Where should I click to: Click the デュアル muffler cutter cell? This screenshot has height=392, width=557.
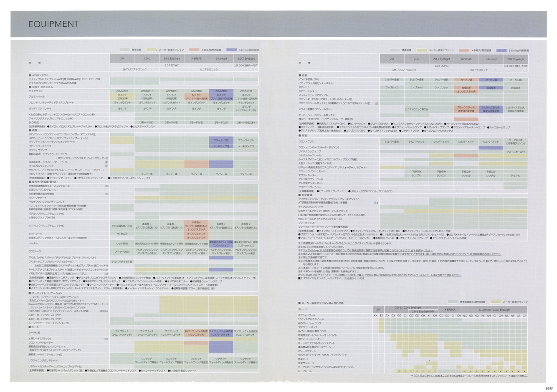coord(515,176)
